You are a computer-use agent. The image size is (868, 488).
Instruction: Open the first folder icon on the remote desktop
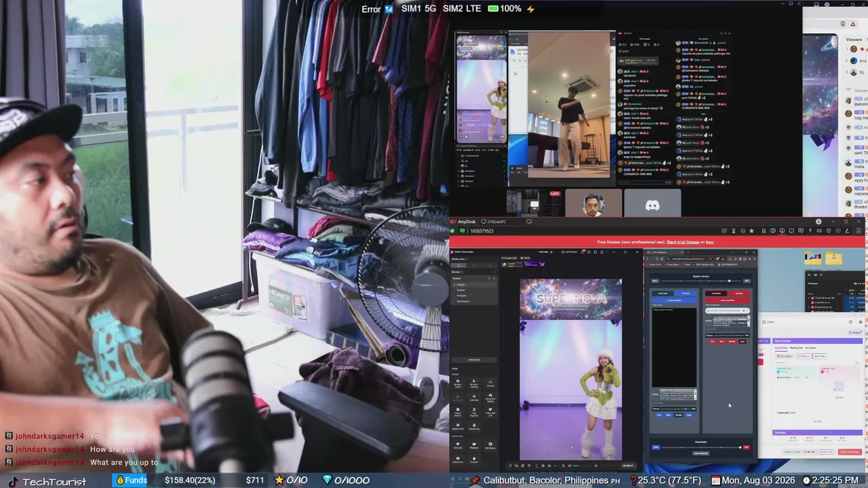point(812,258)
